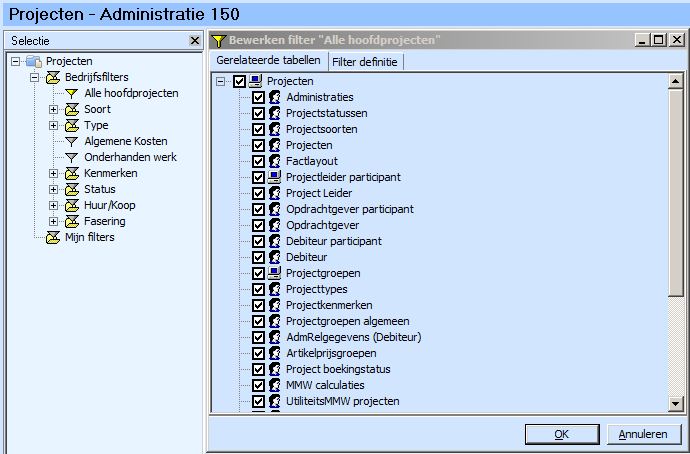
Task: Toggle the Debiteur checkbox
Action: 258,257
